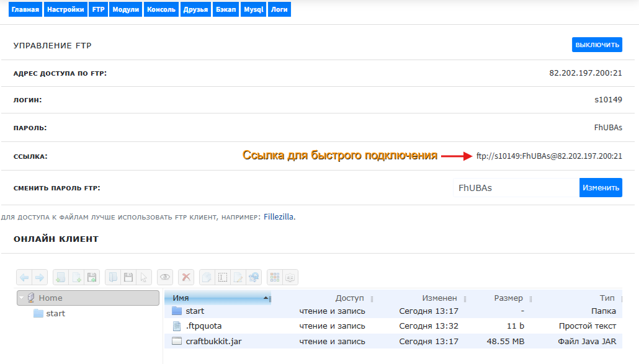Open the Главная tab
639x364 pixels.
click(25, 9)
